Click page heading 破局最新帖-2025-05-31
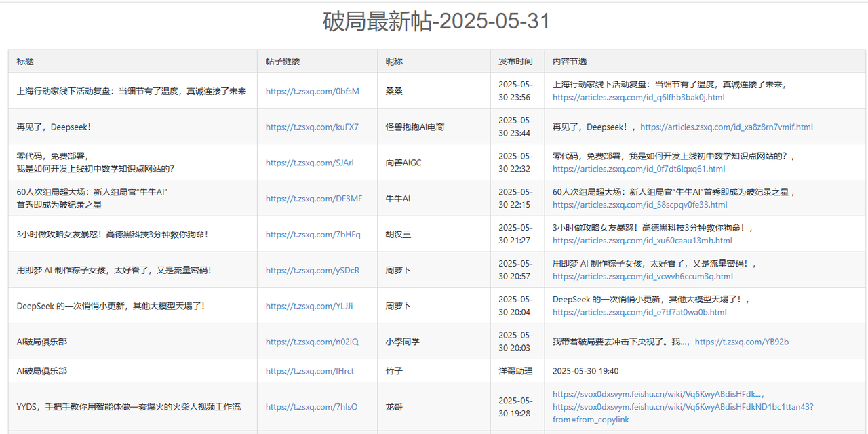Image resolution: width=868 pixels, height=434 pixels. pos(437,22)
